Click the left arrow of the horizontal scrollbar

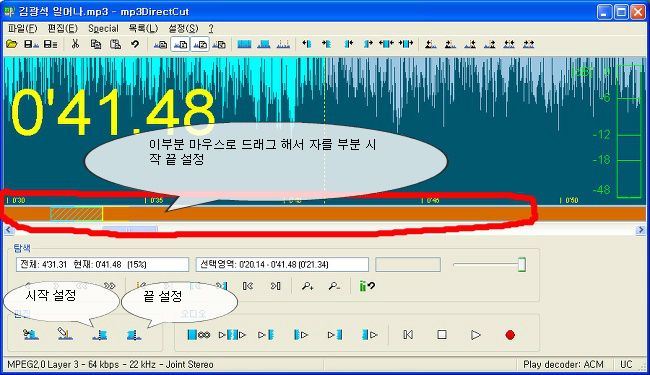click(x=9, y=230)
